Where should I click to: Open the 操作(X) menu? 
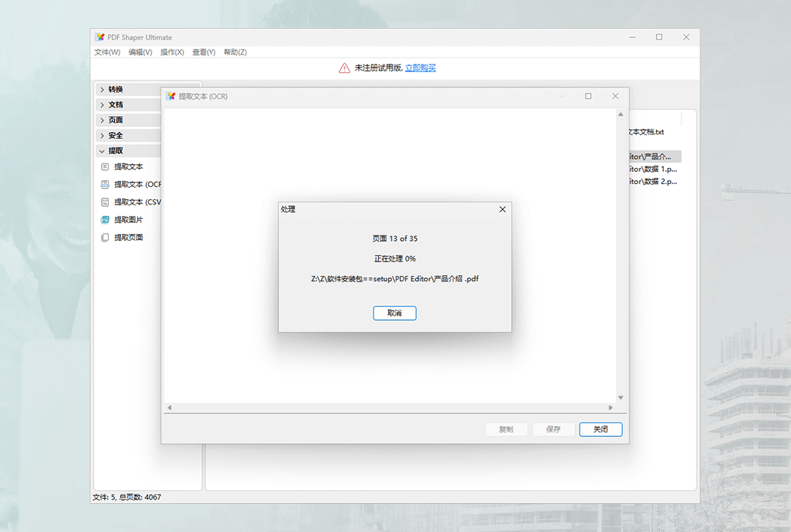pos(172,52)
